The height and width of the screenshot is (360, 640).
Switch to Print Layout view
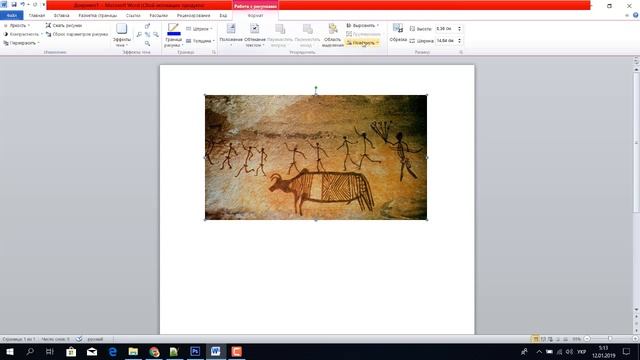click(535, 339)
